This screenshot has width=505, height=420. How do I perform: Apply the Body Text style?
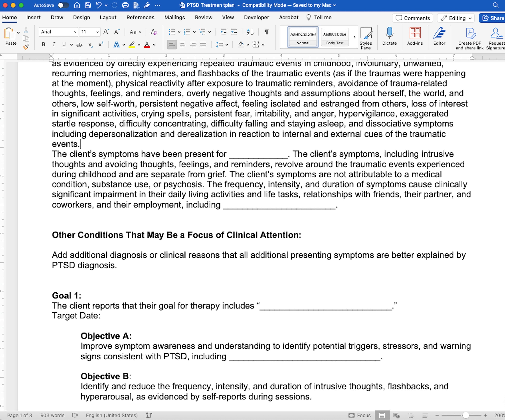tap(334, 37)
